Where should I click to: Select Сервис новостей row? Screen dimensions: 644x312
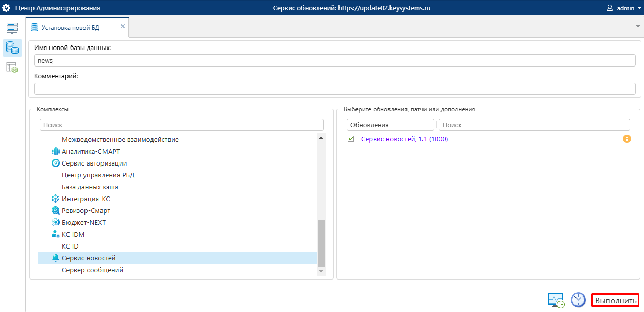pos(177,258)
